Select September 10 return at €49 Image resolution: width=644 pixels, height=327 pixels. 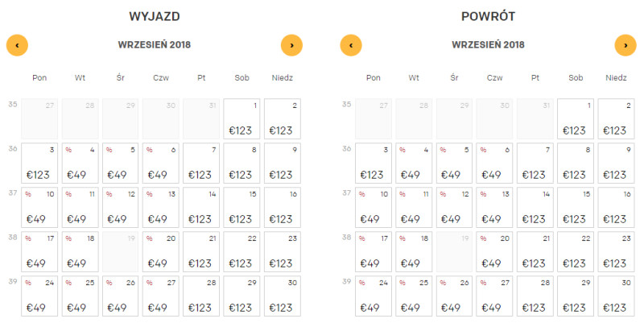374,208
